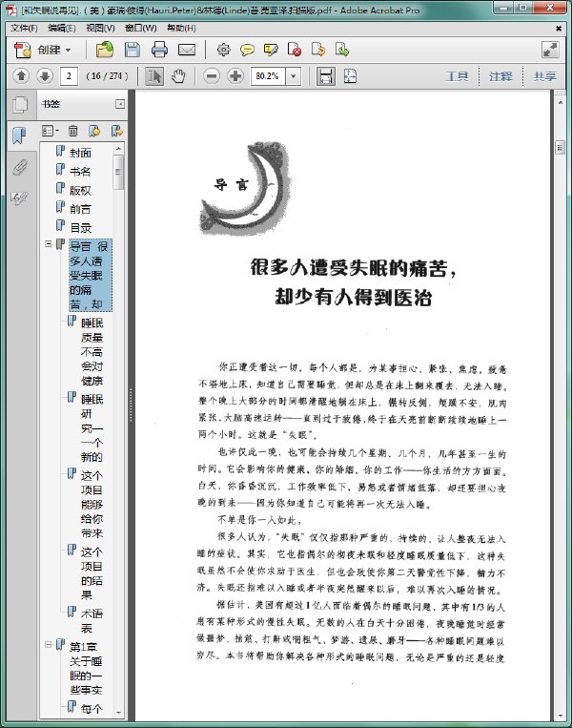
Task: Click the Open file folder icon
Action: tap(104, 50)
